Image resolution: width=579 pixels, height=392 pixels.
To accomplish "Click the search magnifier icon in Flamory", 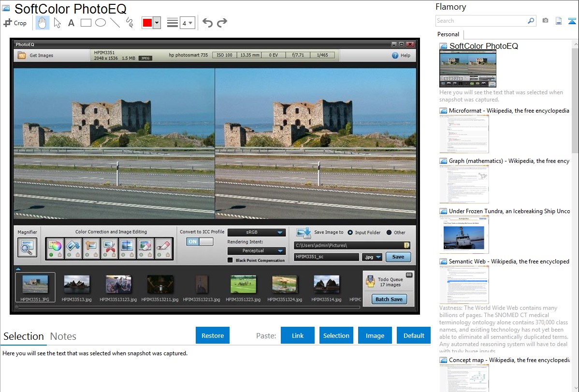I will tap(531, 21).
